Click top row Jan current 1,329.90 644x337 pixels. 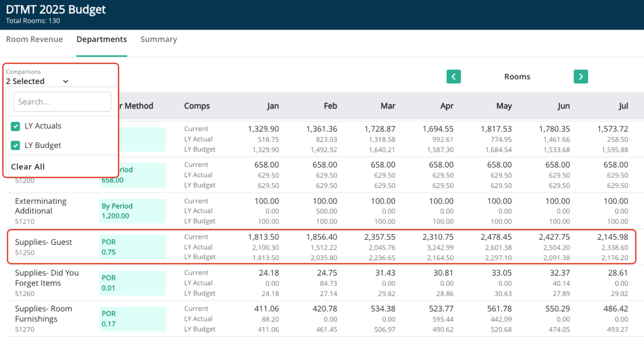(x=263, y=129)
